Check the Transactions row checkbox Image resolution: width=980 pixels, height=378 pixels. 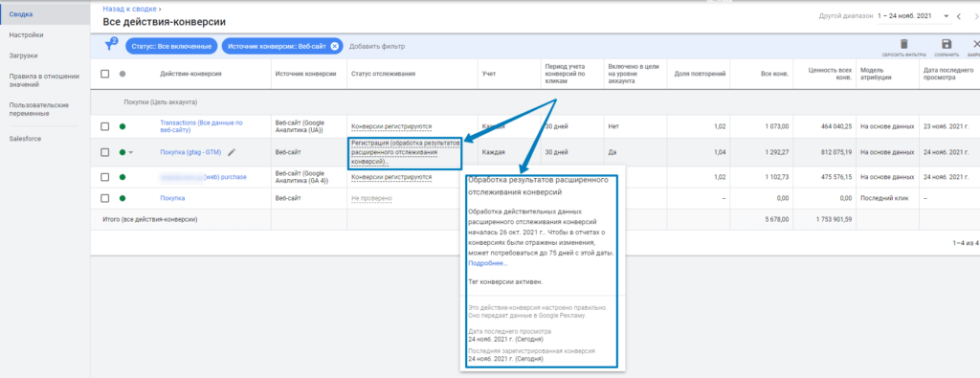[x=105, y=127]
